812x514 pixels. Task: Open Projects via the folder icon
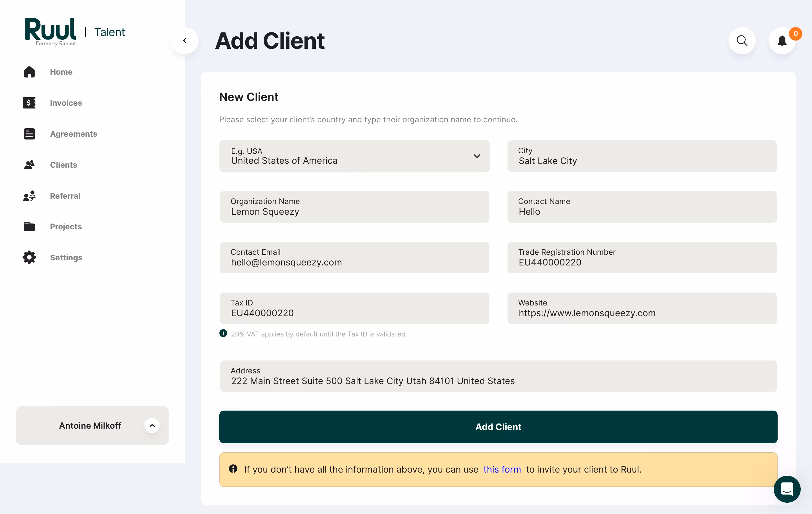tap(29, 227)
